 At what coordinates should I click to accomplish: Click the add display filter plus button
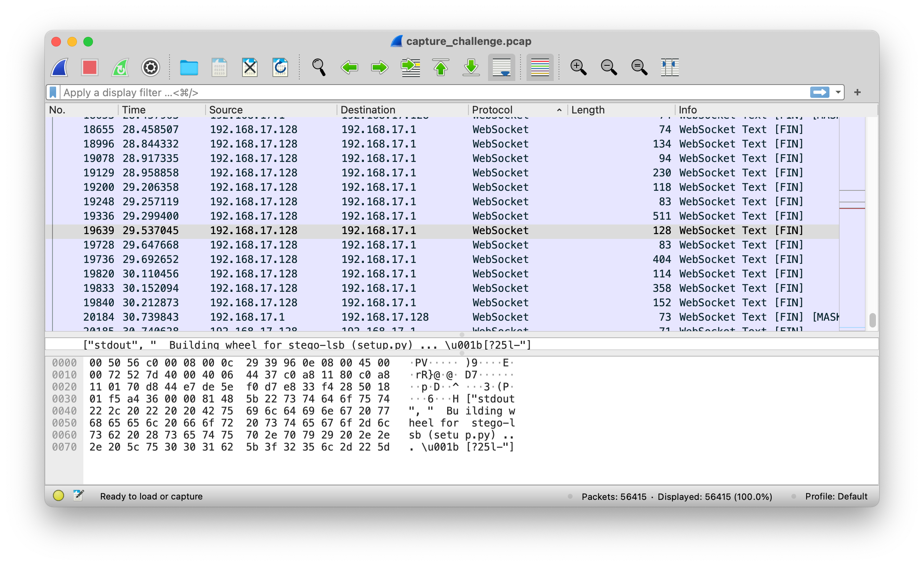click(857, 93)
